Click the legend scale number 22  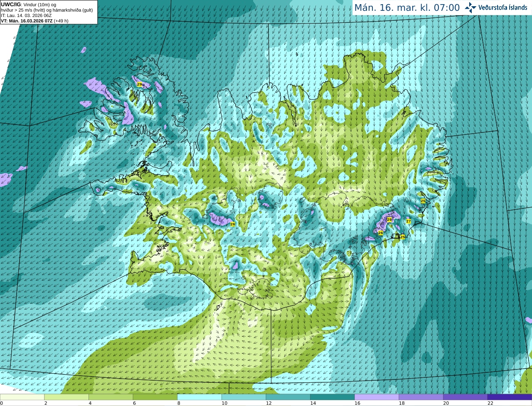coord(490,403)
